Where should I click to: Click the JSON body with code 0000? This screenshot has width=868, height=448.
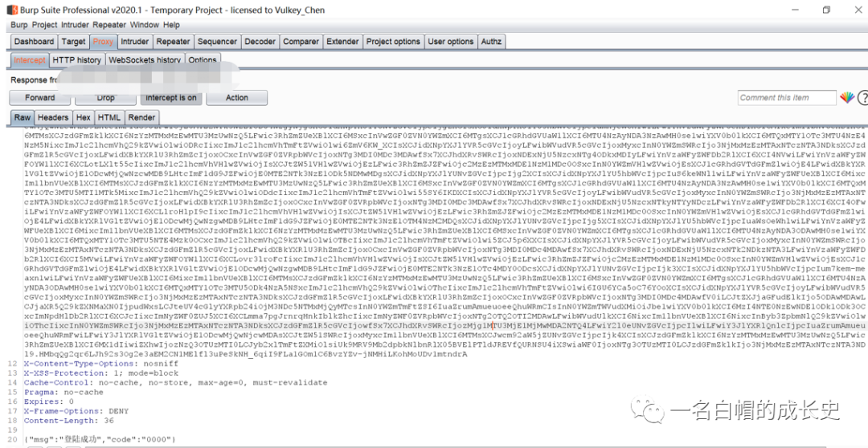(100, 439)
